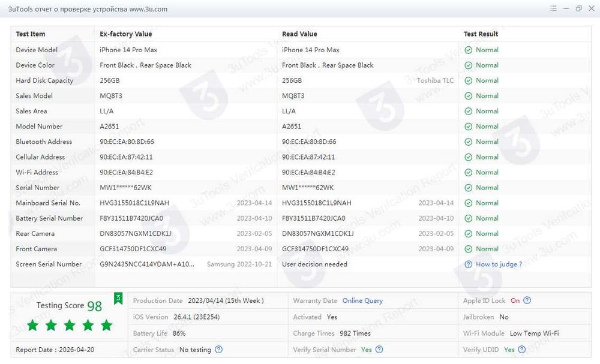Viewport: 600px width, 364px height.
Task: Click the green five-star rating
Action: (70, 326)
